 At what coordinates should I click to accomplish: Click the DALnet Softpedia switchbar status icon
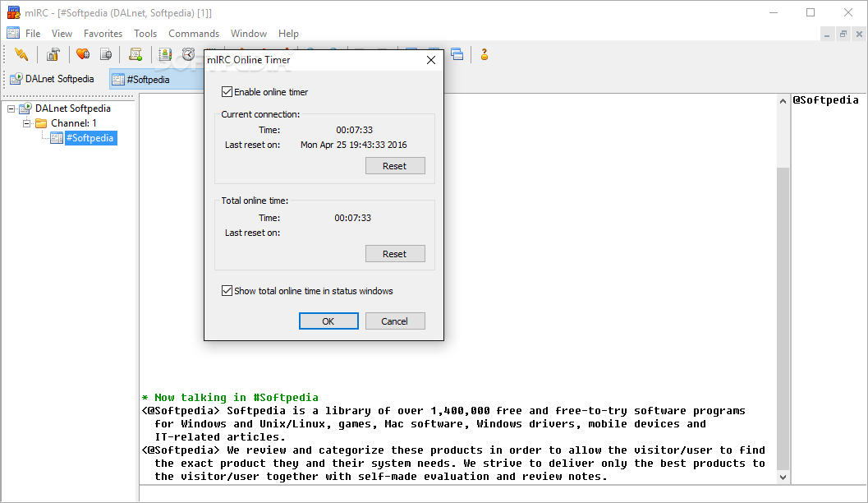pos(16,79)
